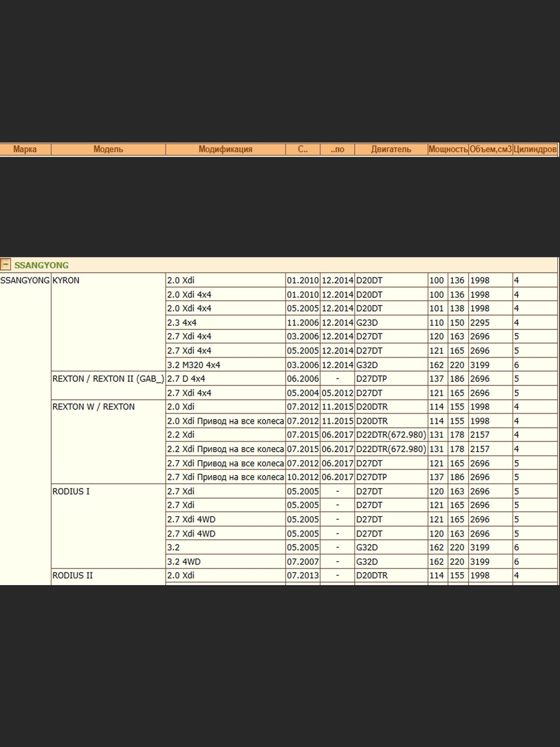Select the RODIUS I model cell

pyautogui.click(x=71, y=491)
